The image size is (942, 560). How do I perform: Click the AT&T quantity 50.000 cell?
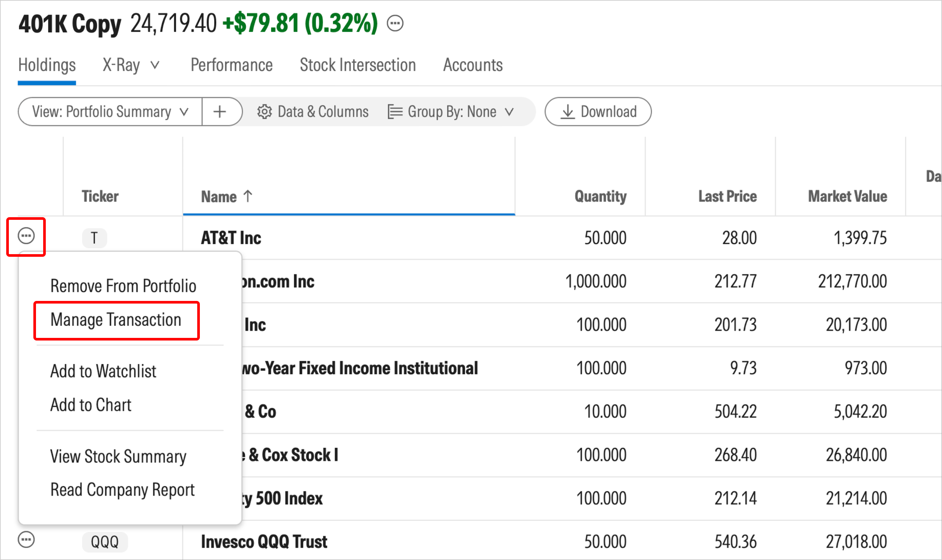[x=605, y=238]
